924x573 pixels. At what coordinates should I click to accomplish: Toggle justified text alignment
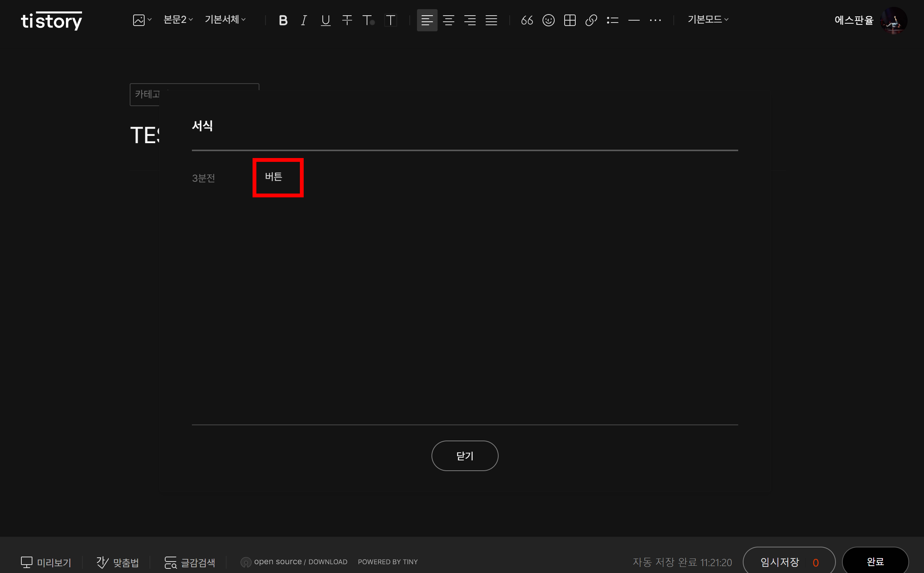point(491,20)
